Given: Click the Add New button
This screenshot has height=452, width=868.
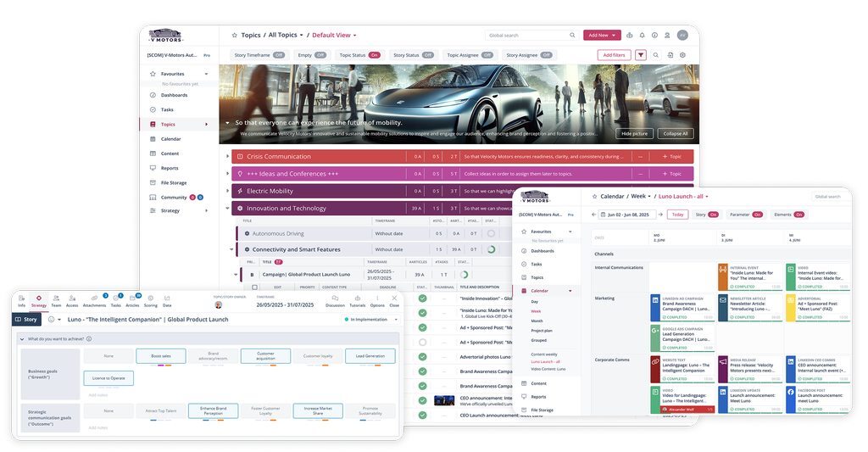Looking at the screenshot, I should tap(602, 35).
